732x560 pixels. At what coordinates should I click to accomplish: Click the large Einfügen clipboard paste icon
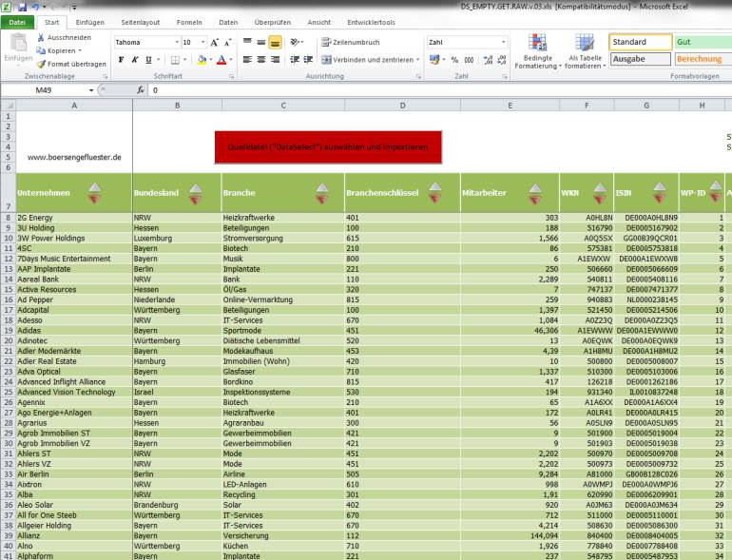(18, 43)
